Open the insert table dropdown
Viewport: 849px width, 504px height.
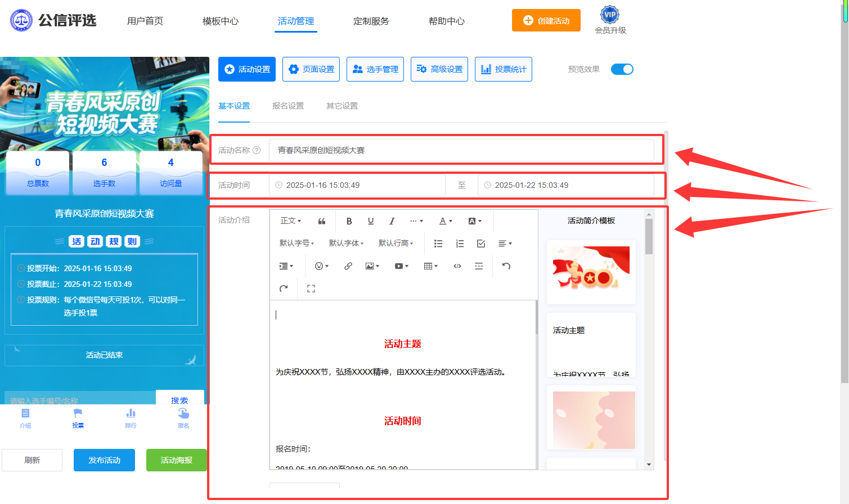(431, 266)
